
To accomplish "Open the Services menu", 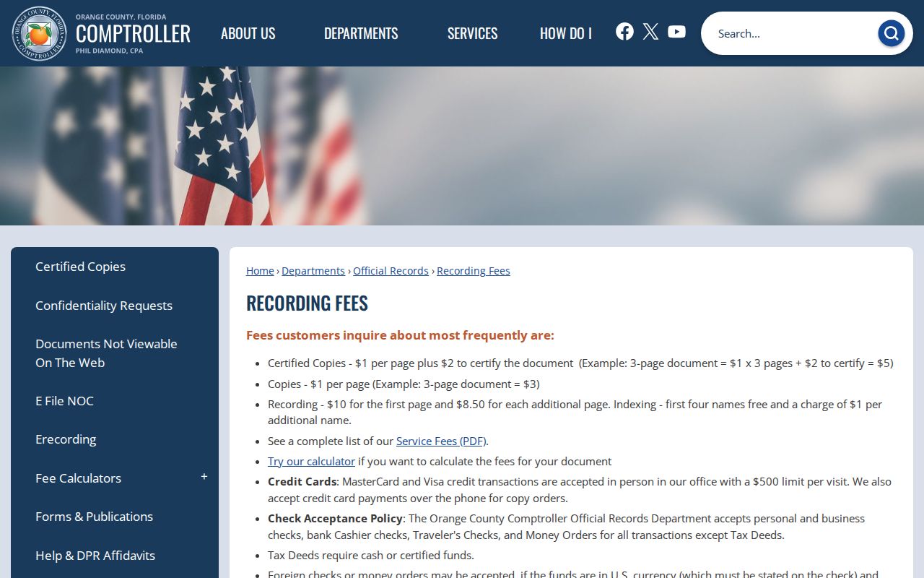I will coord(472,33).
